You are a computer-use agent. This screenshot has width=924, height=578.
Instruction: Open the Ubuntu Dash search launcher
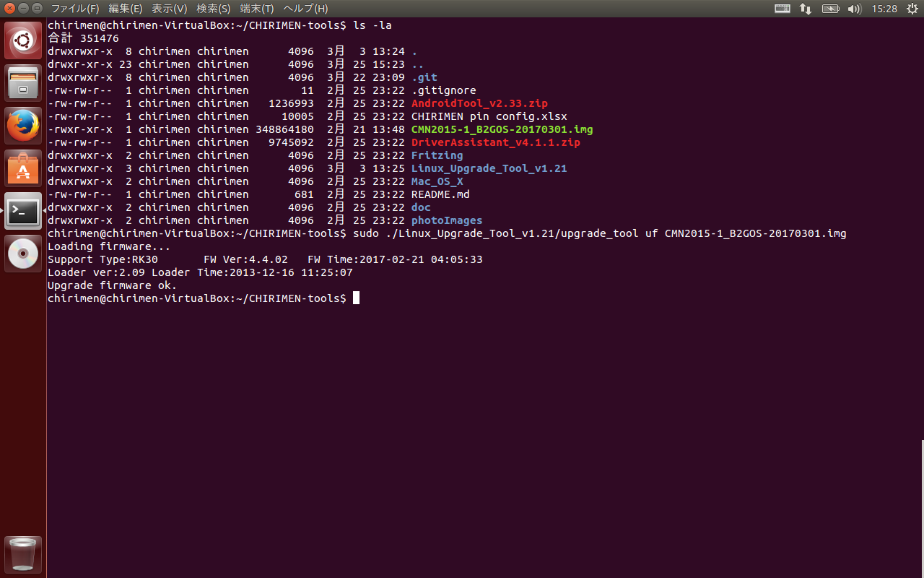click(23, 40)
